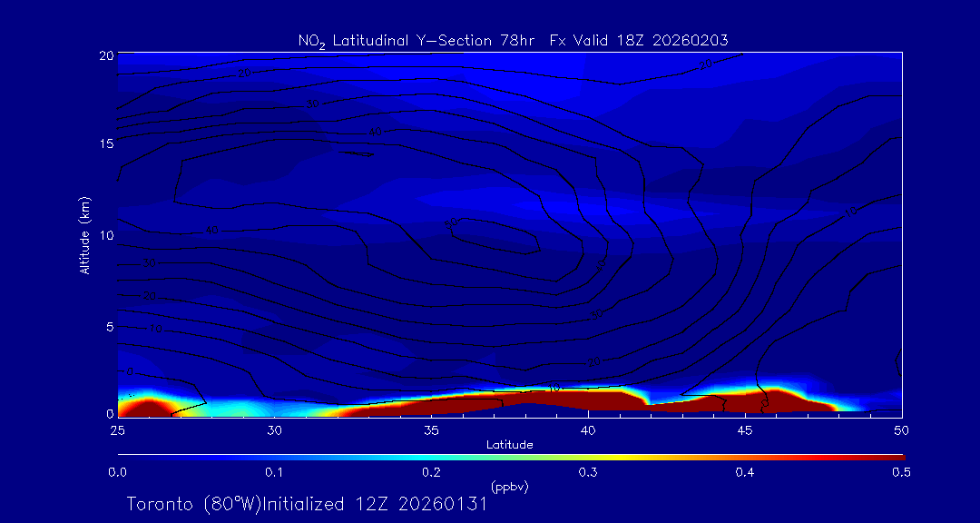The image size is (980, 523).
Task: Click the 0.3 colorbar tick label
Action: pos(588,472)
